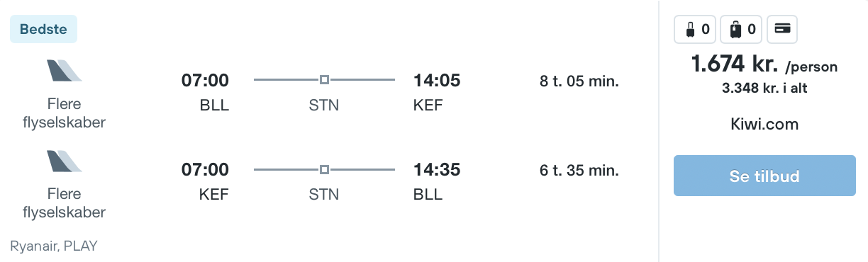Click the outbound Flere flyselskaber label
The height and width of the screenshot is (262, 868).
(x=65, y=113)
